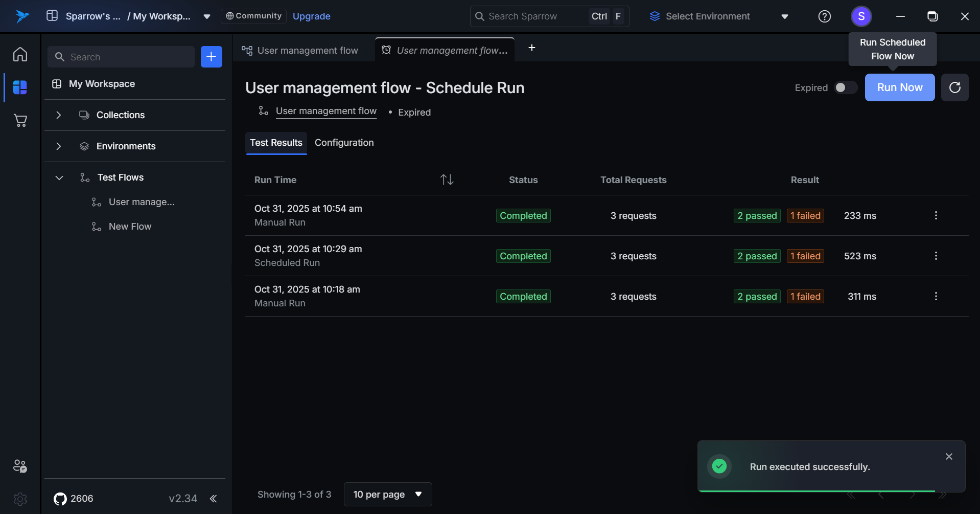Click the Run Now button

(x=899, y=87)
